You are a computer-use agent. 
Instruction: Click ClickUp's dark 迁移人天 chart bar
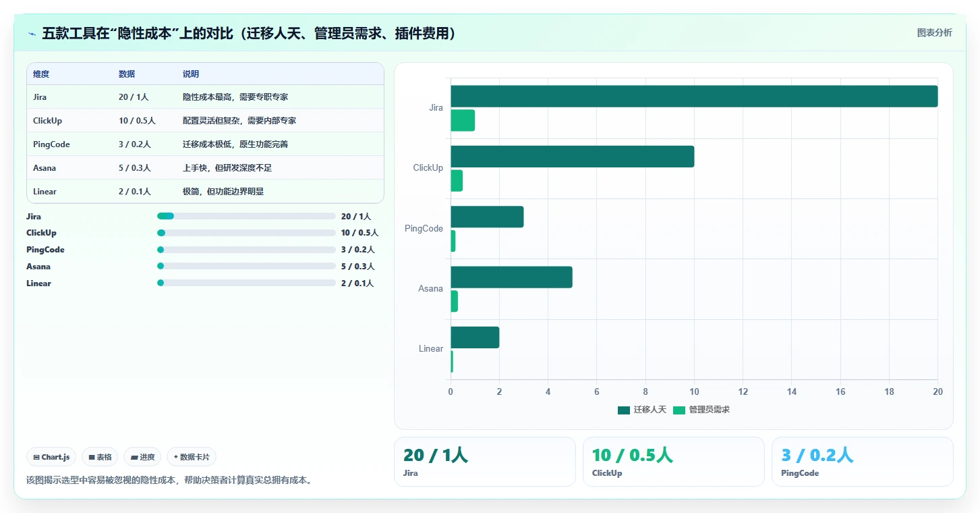point(572,157)
